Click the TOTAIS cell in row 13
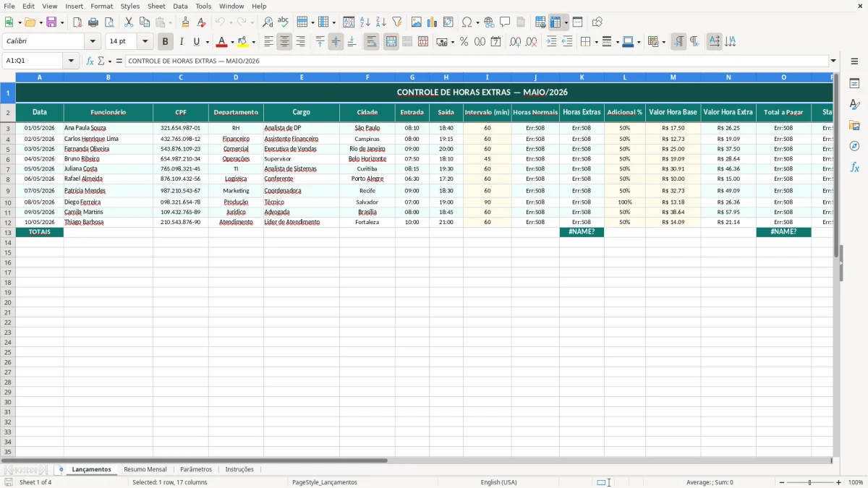The image size is (868, 488). pos(40,232)
